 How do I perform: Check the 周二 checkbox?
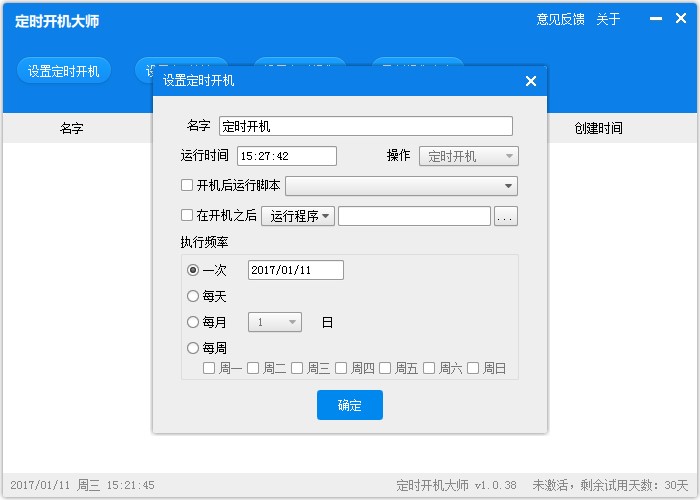coord(253,368)
